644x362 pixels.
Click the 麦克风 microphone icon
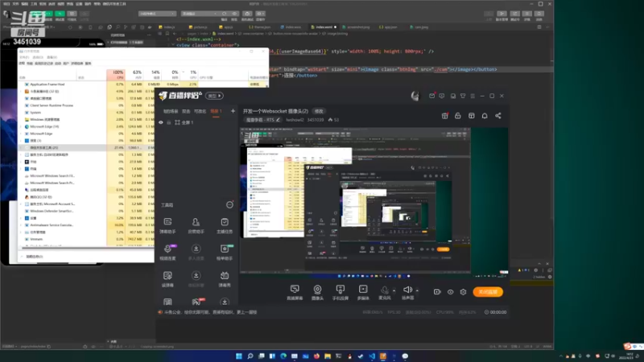click(385, 290)
